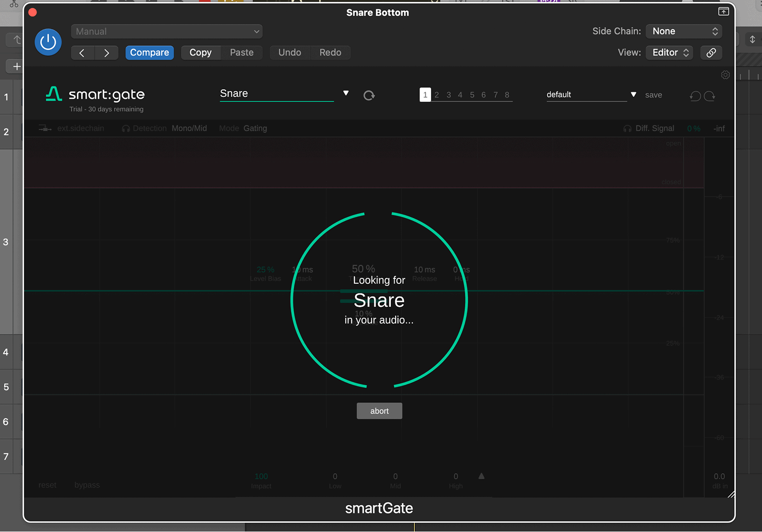Viewport: 762px width, 532px height.
Task: Select state slot 2
Action: [437, 95]
